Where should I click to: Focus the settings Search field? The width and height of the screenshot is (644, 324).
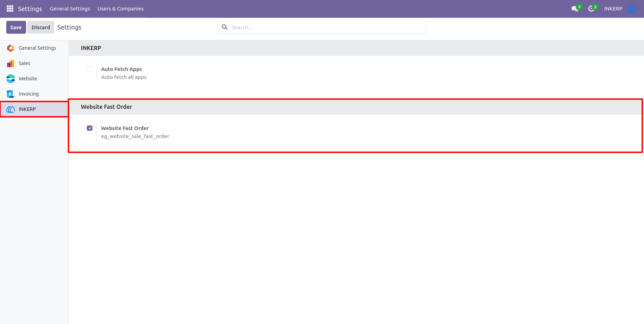coord(322,27)
